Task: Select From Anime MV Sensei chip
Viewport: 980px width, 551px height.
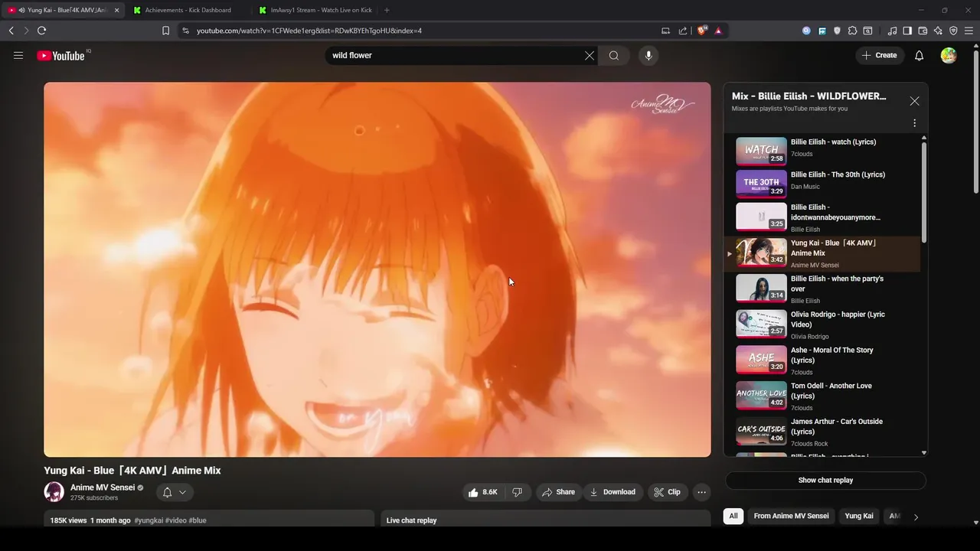Action: (791, 516)
